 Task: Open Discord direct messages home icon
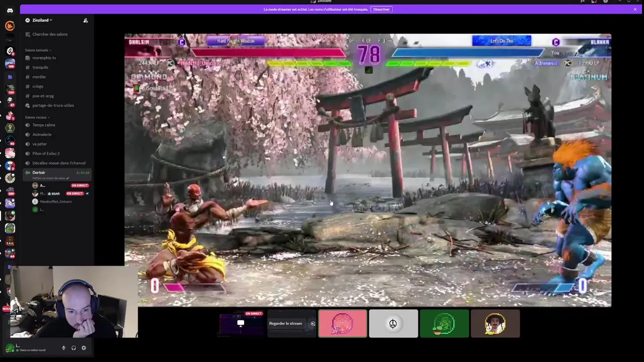click(x=10, y=10)
